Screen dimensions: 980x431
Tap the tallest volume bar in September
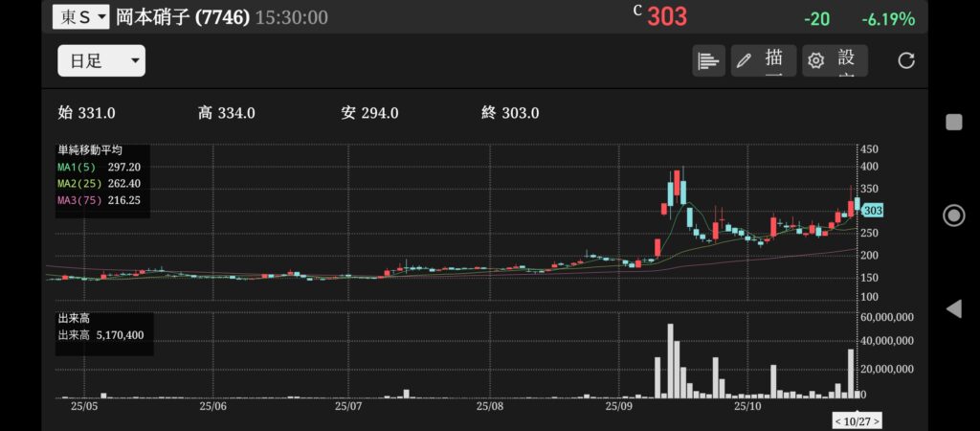670,361
